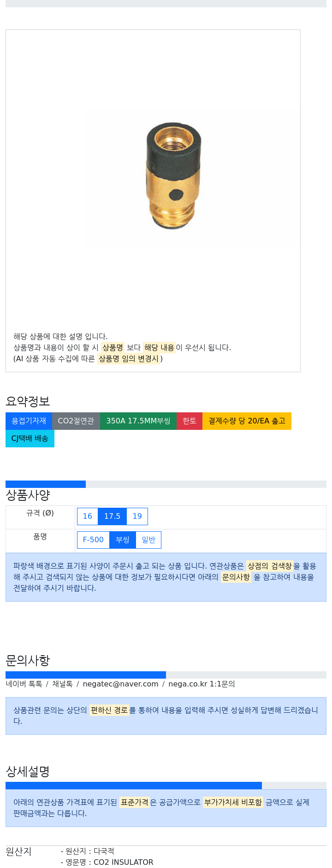Select the 19 diameter option
Image resolution: width=332 pixels, height=868 pixels.
point(137,516)
